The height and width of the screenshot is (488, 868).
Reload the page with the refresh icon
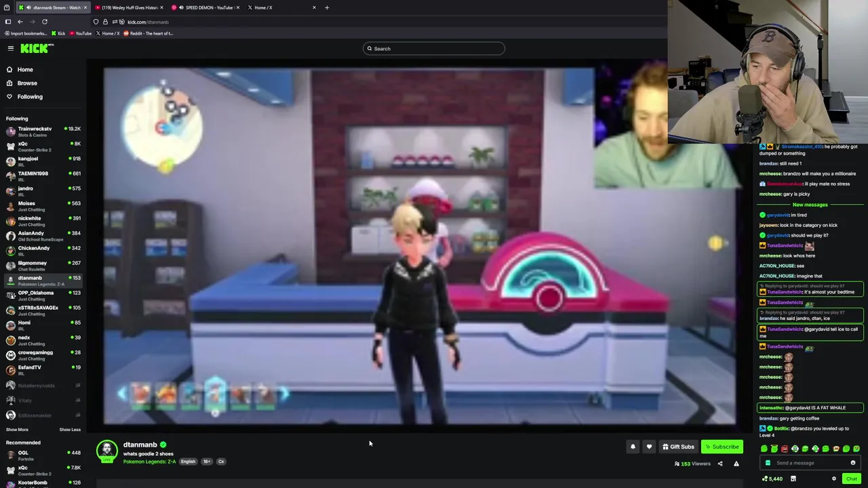(45, 22)
